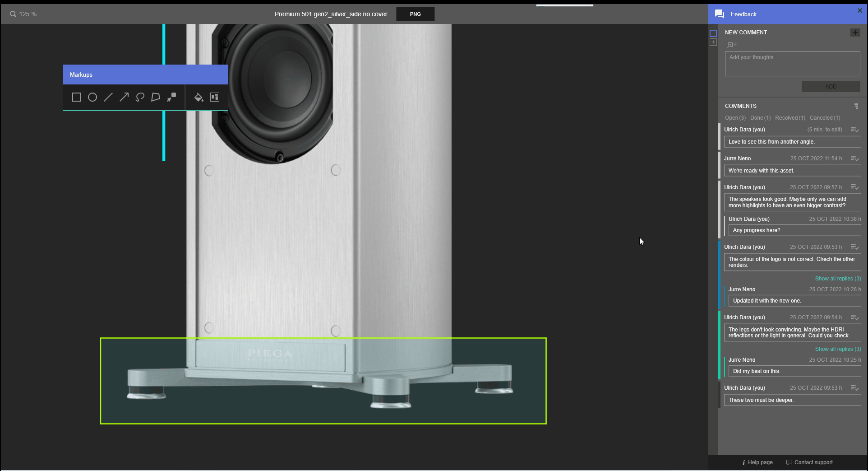Open the comments sort filter menu
The width and height of the screenshot is (868, 471).
coord(856,106)
